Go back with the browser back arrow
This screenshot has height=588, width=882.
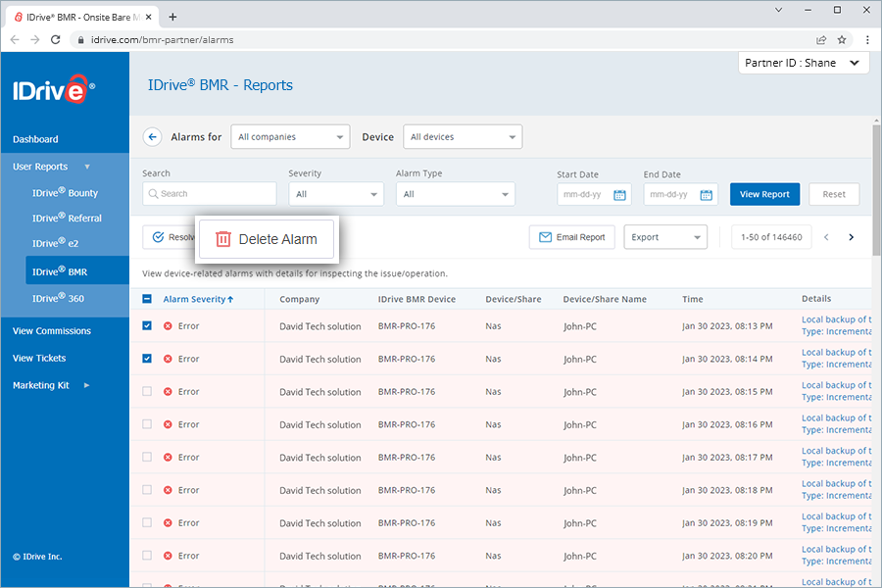15,40
